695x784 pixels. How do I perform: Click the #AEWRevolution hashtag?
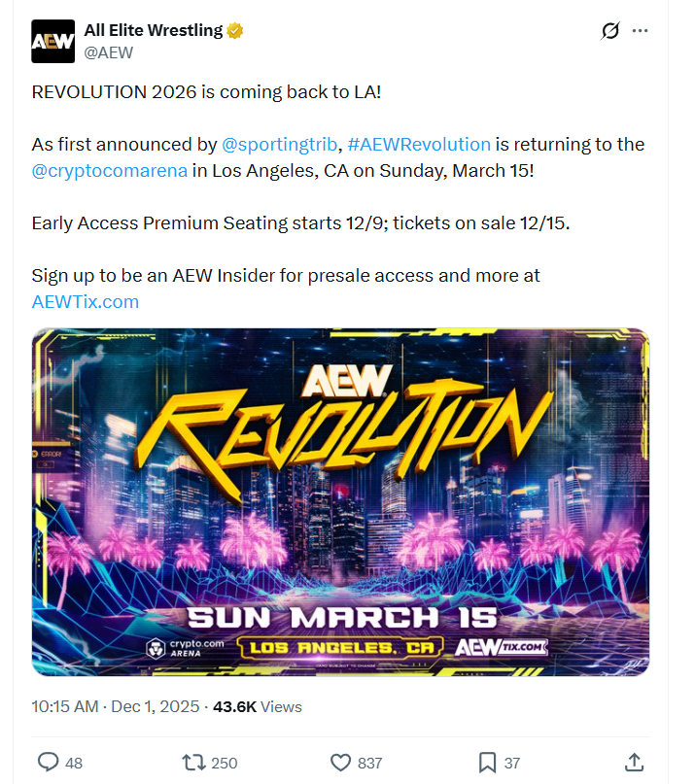[418, 144]
